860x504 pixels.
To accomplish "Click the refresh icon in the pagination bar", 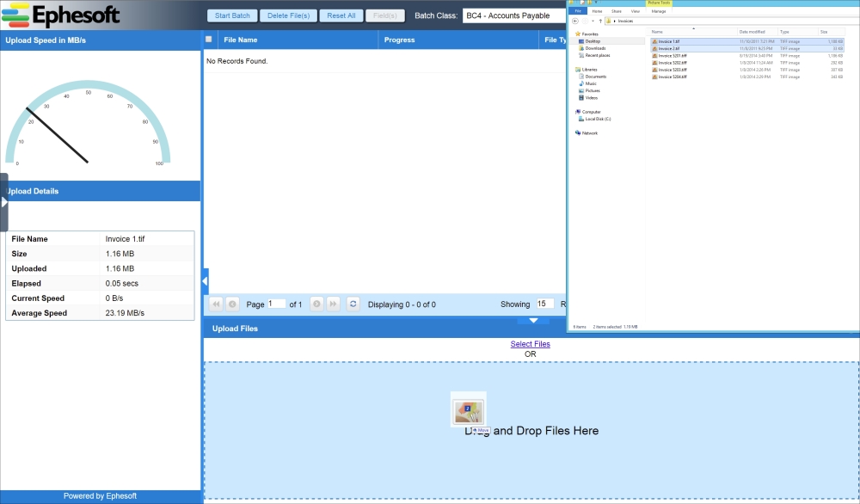I will [x=353, y=304].
